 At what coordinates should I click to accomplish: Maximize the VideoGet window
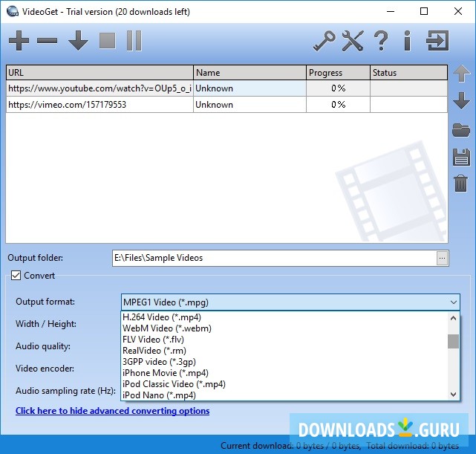coord(424,12)
